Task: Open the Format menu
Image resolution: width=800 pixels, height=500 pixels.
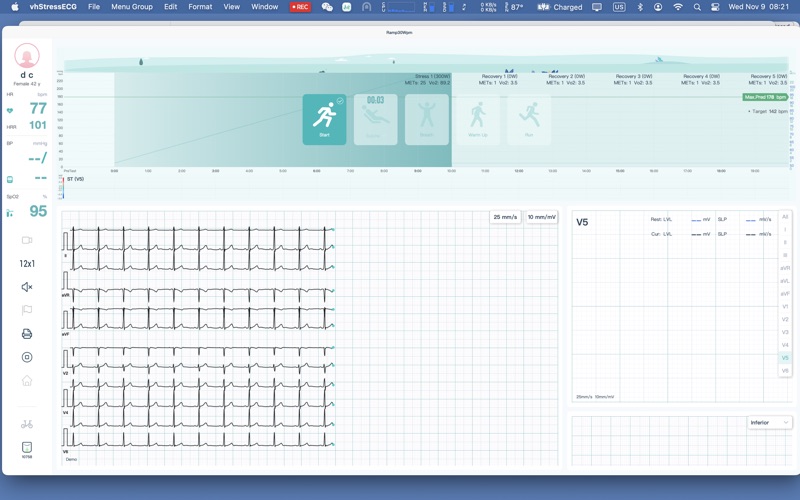Action: point(200,7)
